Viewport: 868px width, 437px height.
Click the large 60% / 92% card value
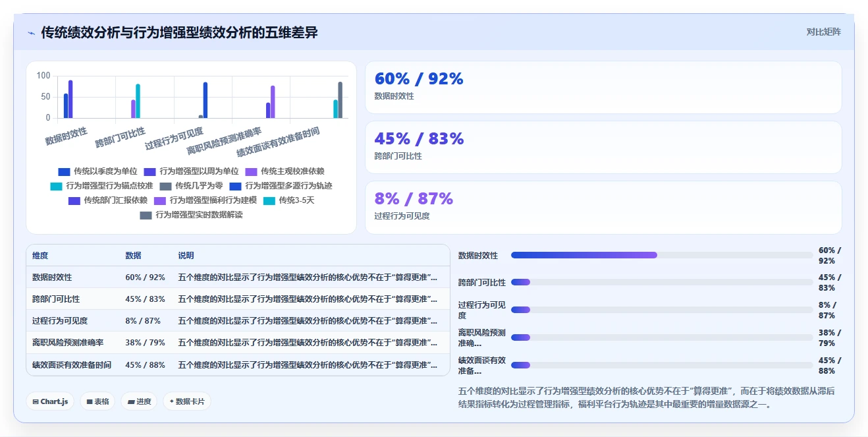pyautogui.click(x=419, y=79)
